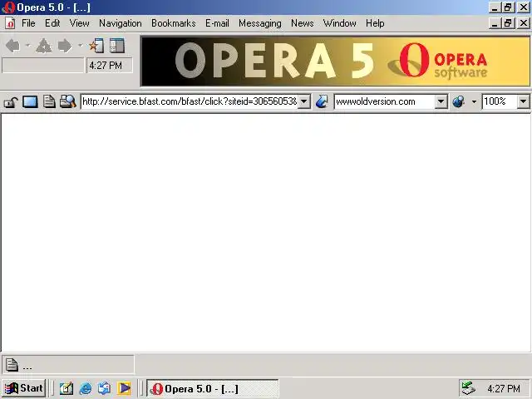532x399 pixels.
Task: Open the Navigation menu
Action: tap(121, 23)
